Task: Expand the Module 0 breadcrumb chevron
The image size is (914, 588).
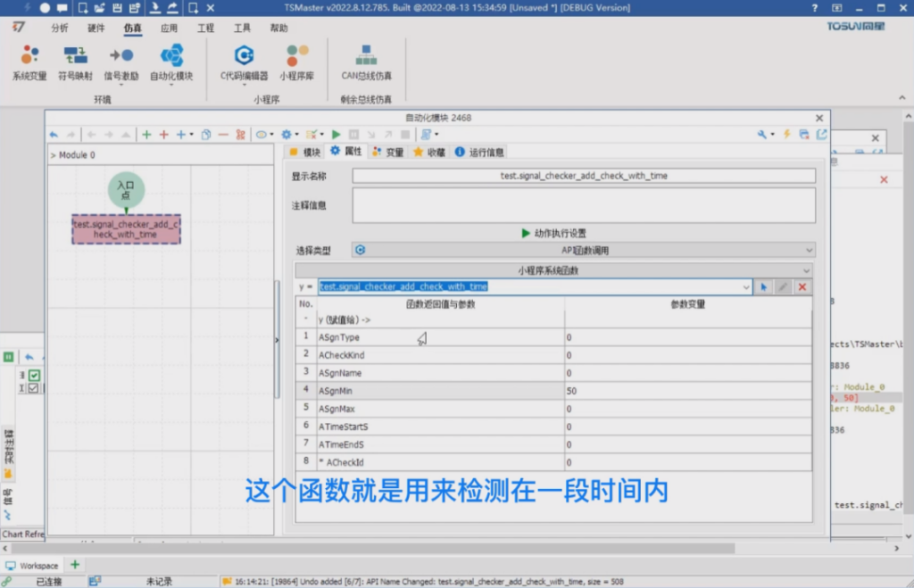Action: [x=53, y=155]
